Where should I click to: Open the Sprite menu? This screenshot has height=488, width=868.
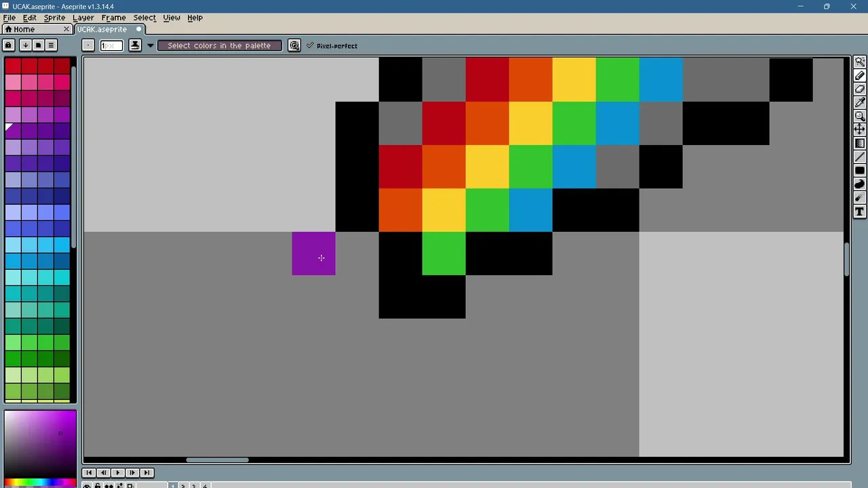click(x=54, y=18)
